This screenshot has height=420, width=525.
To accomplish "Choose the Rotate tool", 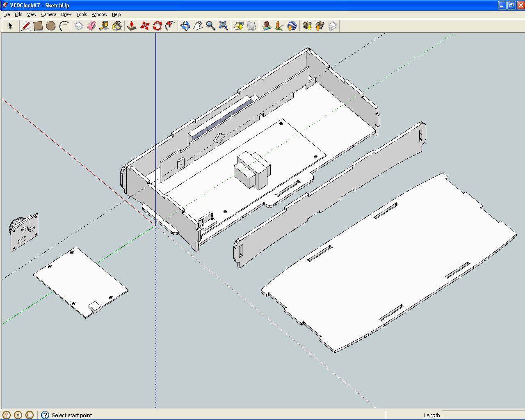I will coord(157,26).
